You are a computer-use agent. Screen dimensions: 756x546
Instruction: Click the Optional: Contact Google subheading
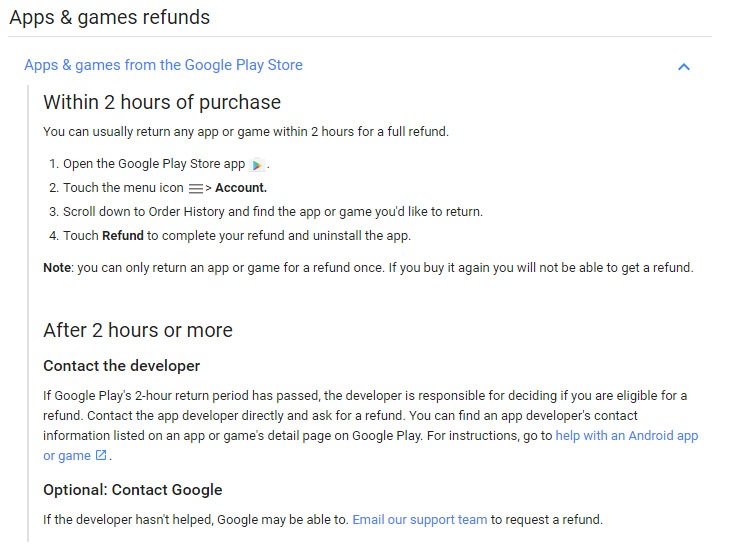point(133,490)
